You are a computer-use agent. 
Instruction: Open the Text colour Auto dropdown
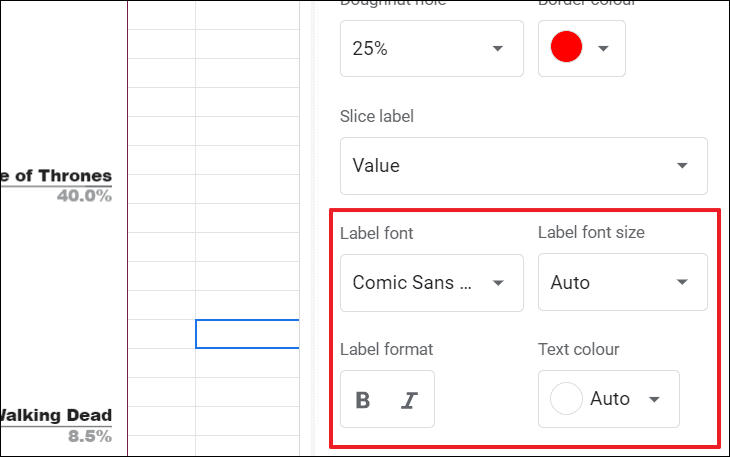[608, 399]
